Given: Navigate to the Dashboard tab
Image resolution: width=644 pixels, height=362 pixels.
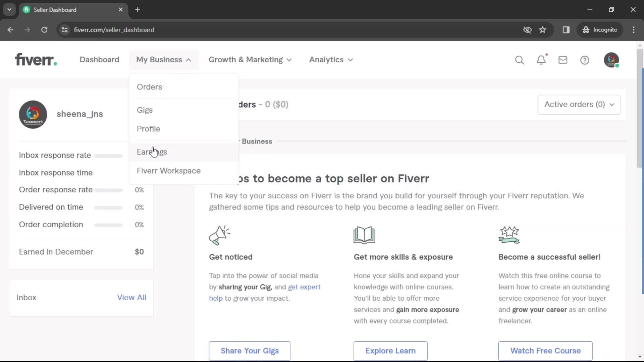Looking at the screenshot, I should (x=99, y=60).
